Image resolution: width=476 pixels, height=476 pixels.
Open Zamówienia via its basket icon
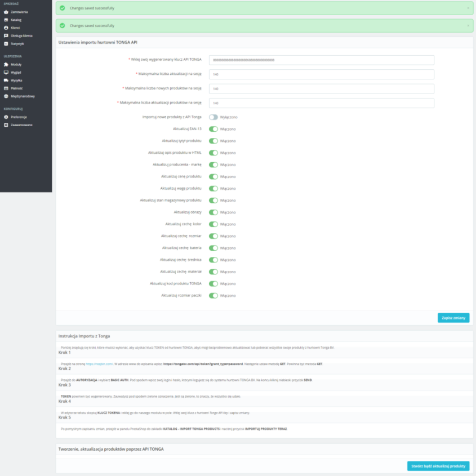pyautogui.click(x=6, y=12)
